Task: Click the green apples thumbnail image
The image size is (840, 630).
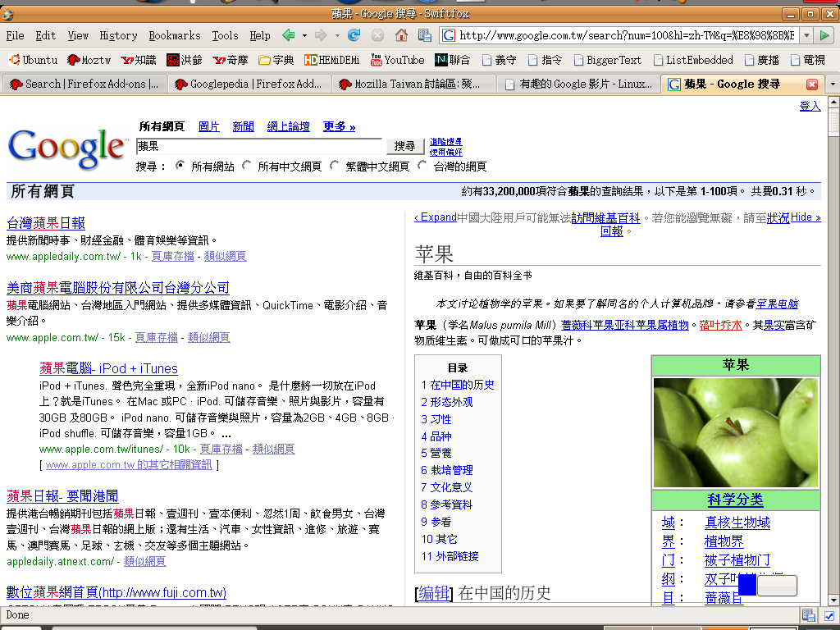Action: point(736,432)
